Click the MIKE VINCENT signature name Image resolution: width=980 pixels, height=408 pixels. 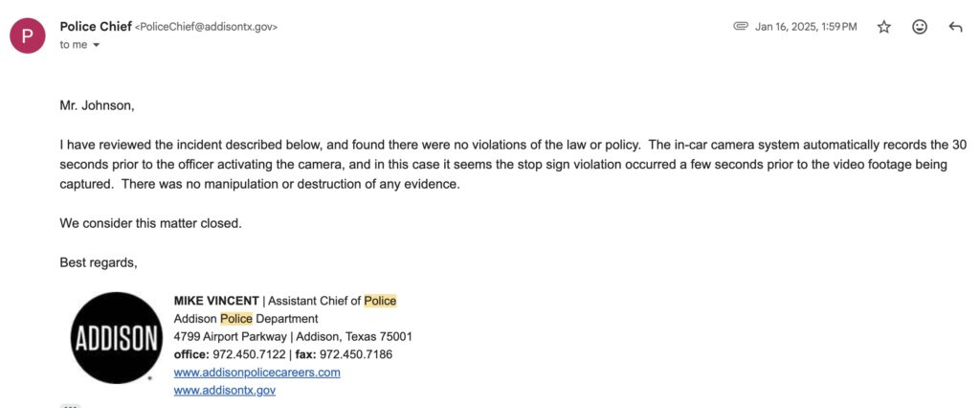tap(216, 301)
